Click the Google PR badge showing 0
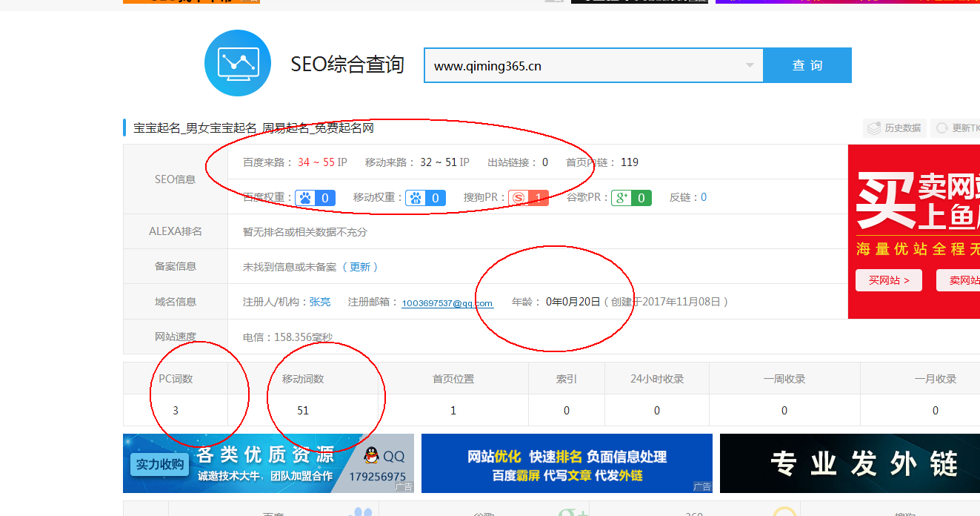The image size is (980, 516). 631,198
